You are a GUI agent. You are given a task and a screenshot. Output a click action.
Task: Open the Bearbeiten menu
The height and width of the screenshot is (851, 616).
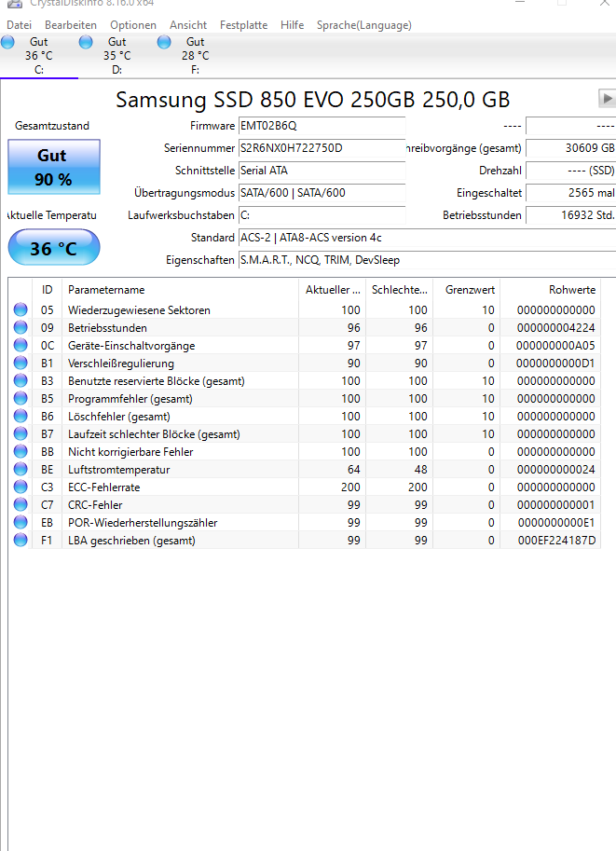(71, 25)
